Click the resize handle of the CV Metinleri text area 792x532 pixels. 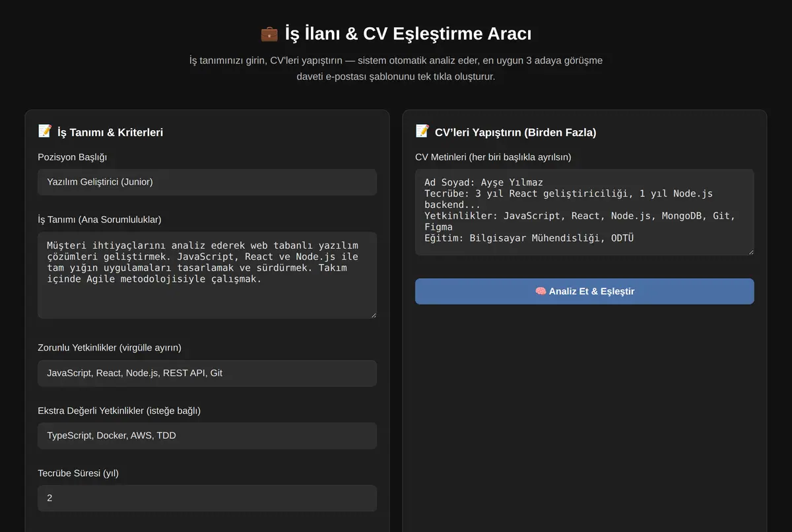[750, 251]
